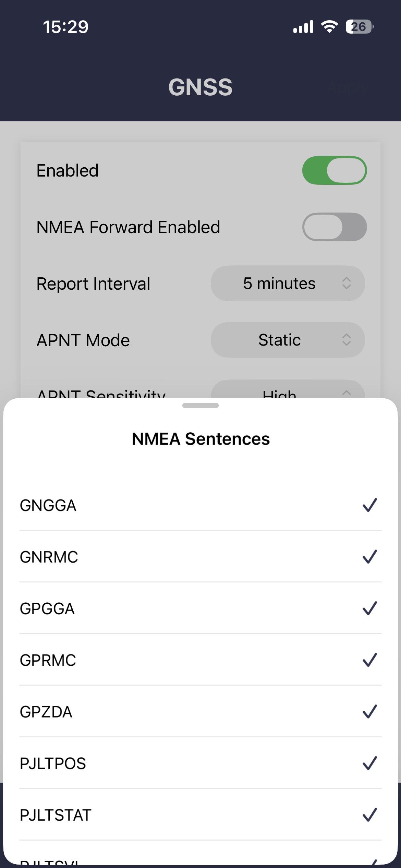
Task: Tap the GPGGA checkmark icon
Action: (x=369, y=608)
